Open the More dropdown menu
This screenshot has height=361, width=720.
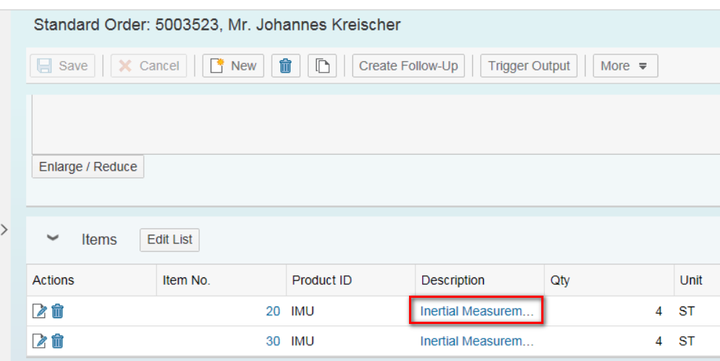point(625,66)
